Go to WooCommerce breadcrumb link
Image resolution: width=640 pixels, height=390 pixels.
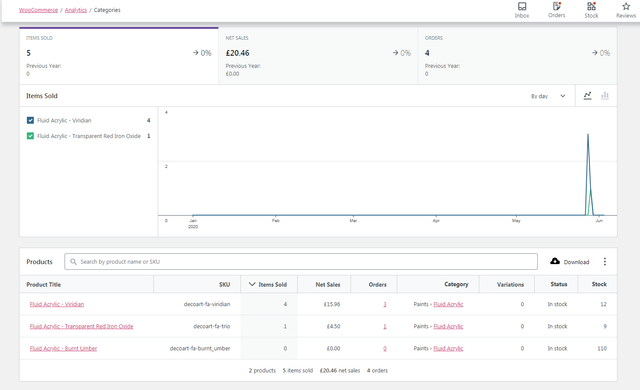click(38, 10)
